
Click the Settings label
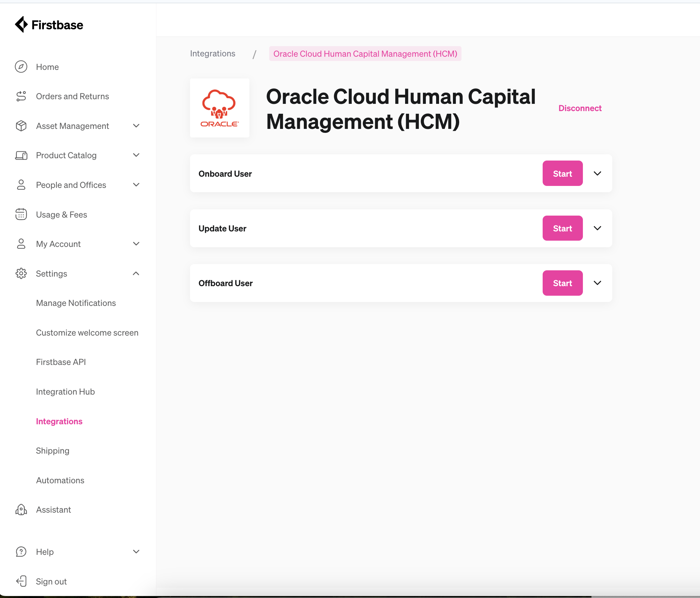(51, 274)
